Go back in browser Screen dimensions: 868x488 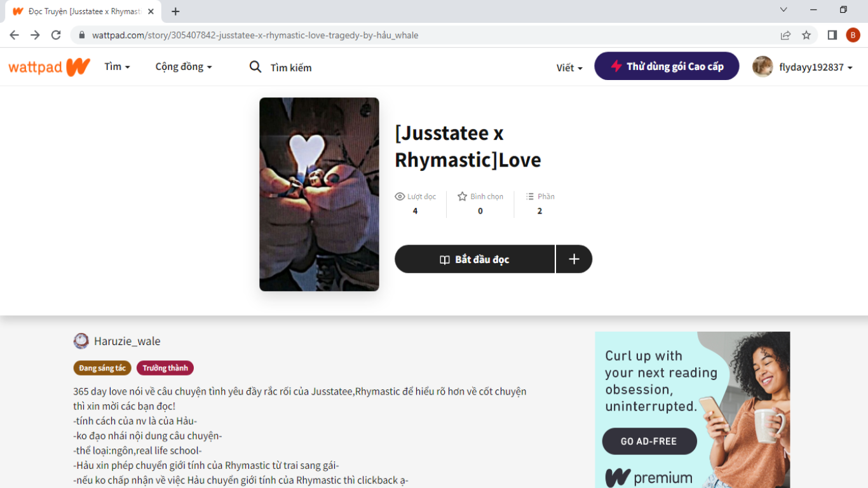[x=14, y=35]
